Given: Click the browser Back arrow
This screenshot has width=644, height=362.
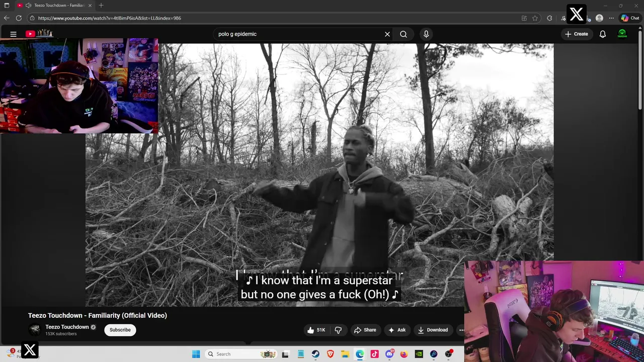Looking at the screenshot, I should point(7,18).
